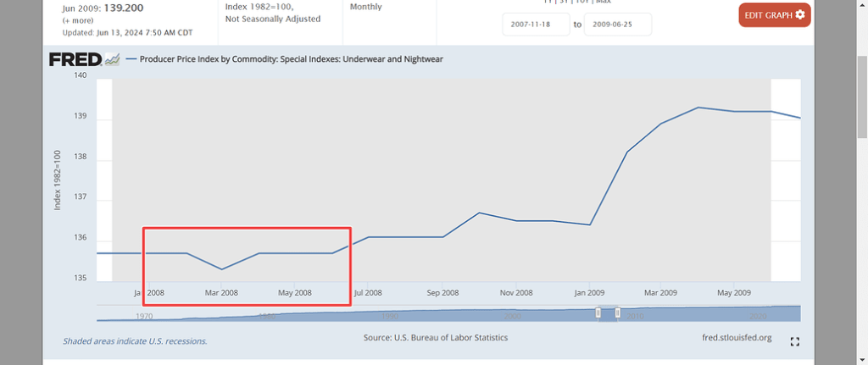This screenshot has width=868, height=365.
Task: Click the blue series legend line marker
Action: (131, 59)
